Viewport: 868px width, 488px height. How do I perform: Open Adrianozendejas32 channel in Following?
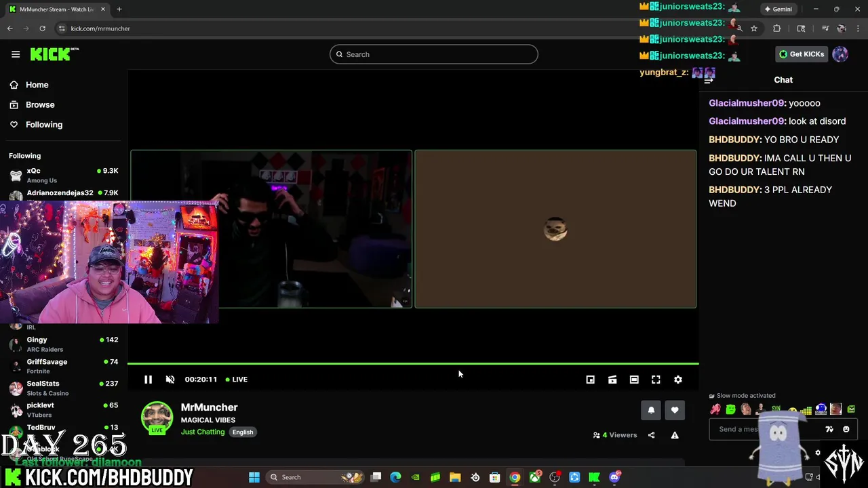(64, 193)
